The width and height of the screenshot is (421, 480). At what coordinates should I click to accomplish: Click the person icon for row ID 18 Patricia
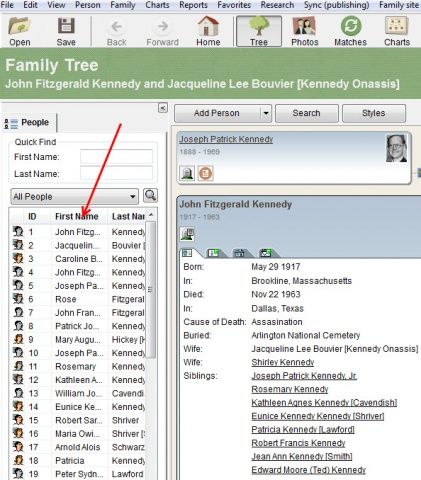pos(18,460)
